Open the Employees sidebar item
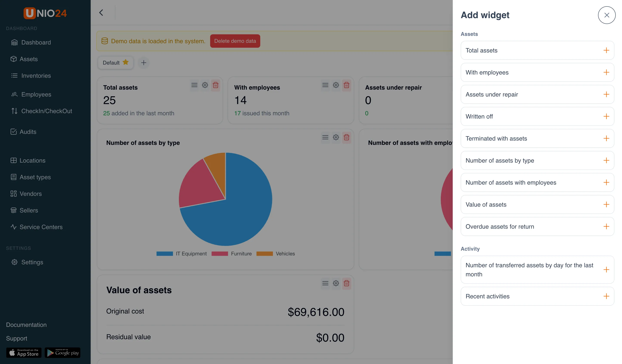Viewport: 622px width, 364px height. pyautogui.click(x=31, y=94)
